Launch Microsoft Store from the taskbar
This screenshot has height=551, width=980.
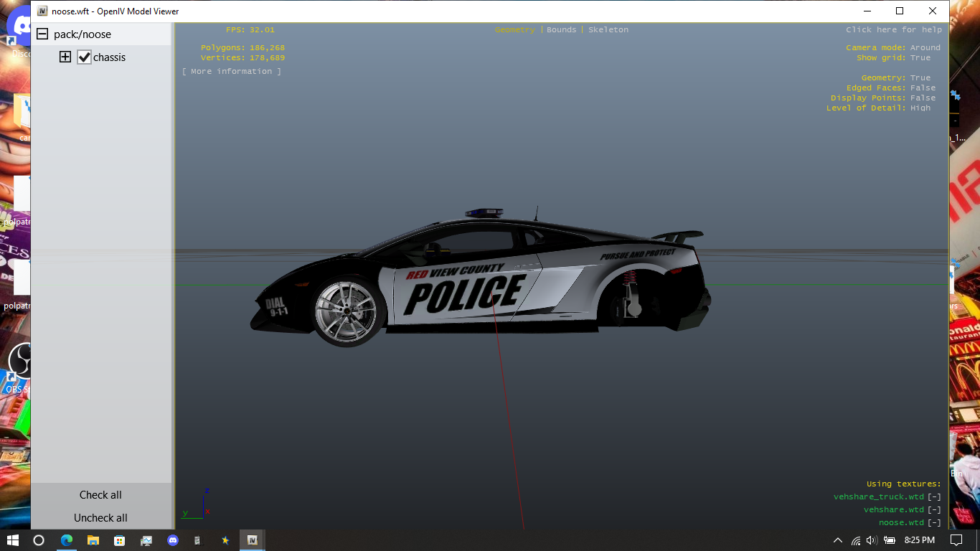(x=119, y=540)
